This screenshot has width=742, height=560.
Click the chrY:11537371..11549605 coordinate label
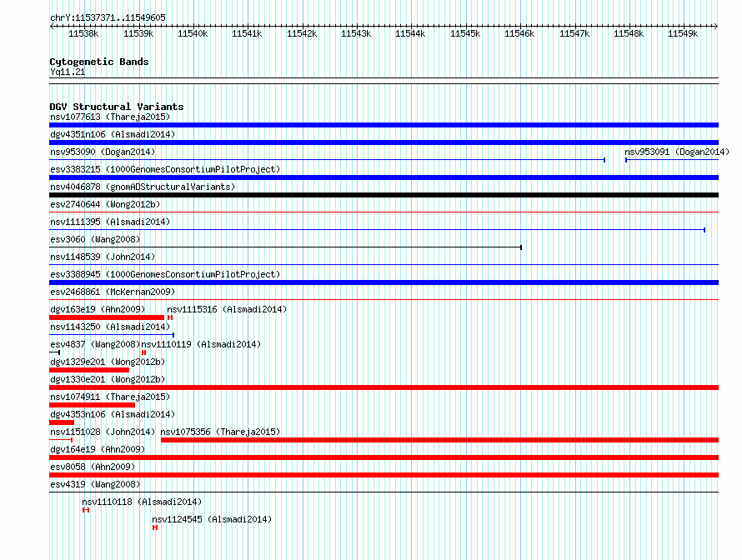coord(108,17)
